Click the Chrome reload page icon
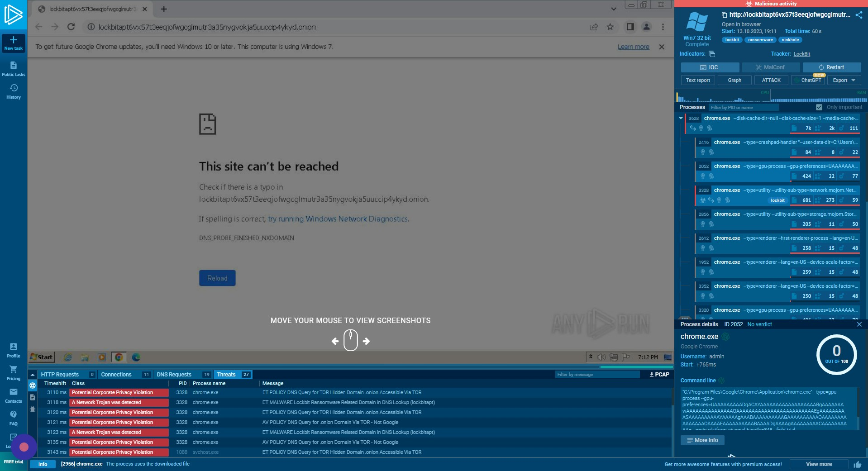The height and width of the screenshot is (471, 868). (x=71, y=27)
